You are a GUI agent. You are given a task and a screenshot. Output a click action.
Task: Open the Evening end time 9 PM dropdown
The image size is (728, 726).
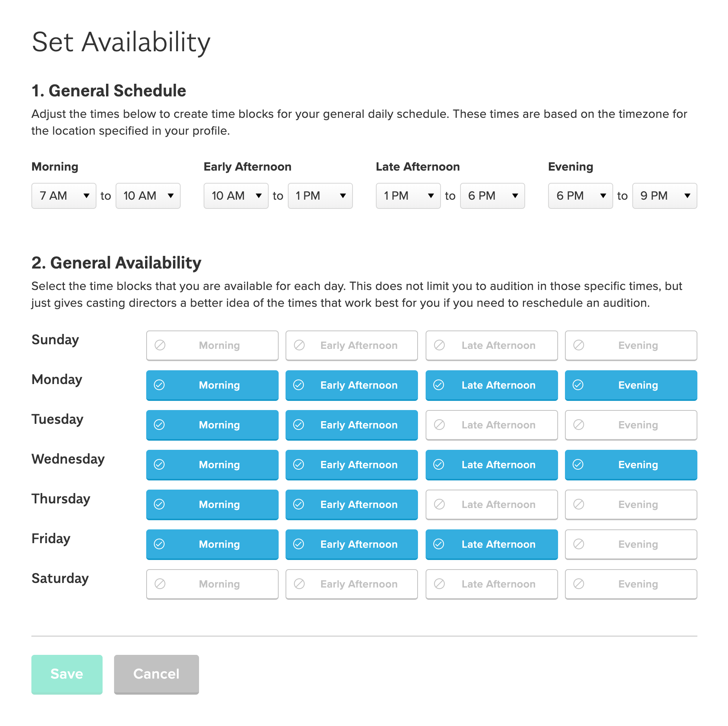(x=664, y=196)
